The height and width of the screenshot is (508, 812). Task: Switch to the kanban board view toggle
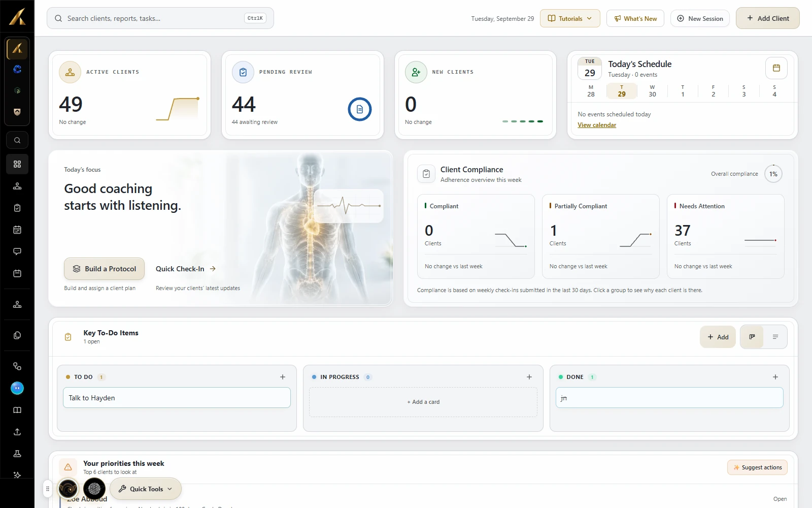tap(752, 337)
